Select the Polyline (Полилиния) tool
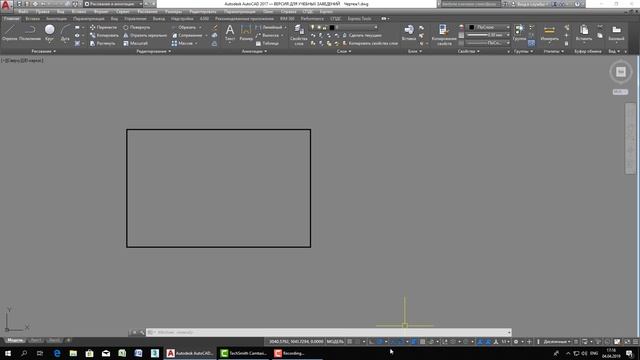 [29, 32]
